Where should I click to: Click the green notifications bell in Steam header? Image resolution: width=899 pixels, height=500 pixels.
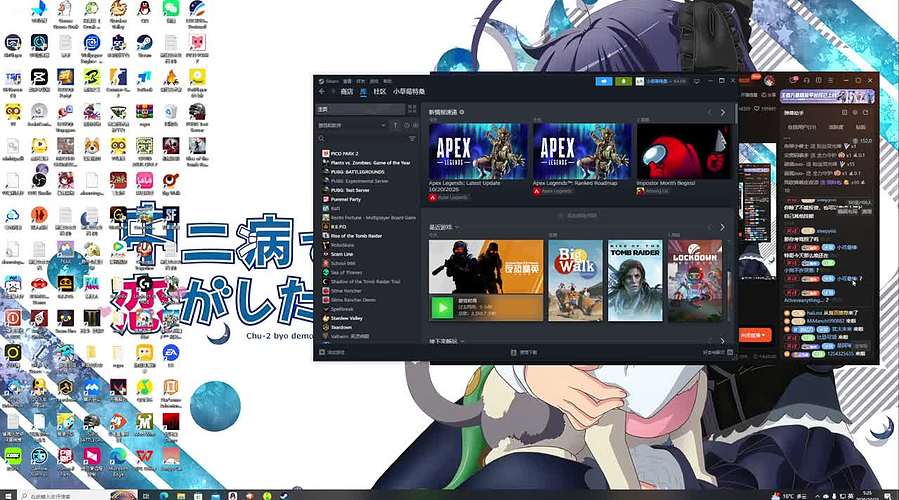point(623,81)
